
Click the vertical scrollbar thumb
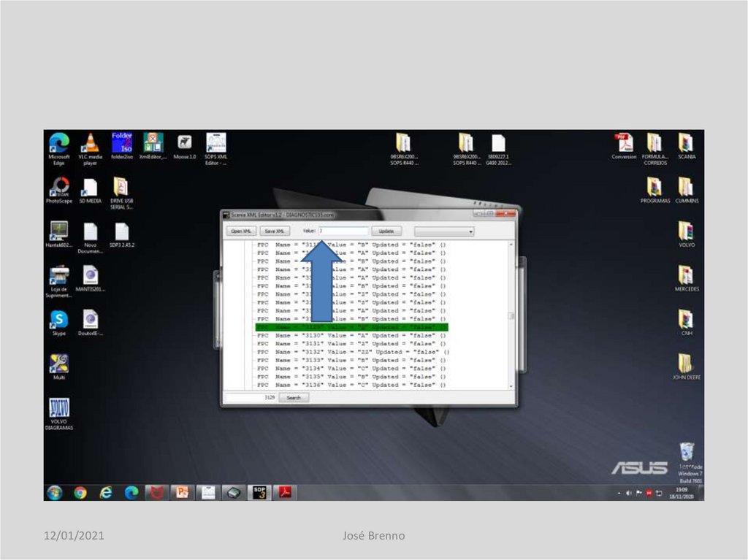511,315
